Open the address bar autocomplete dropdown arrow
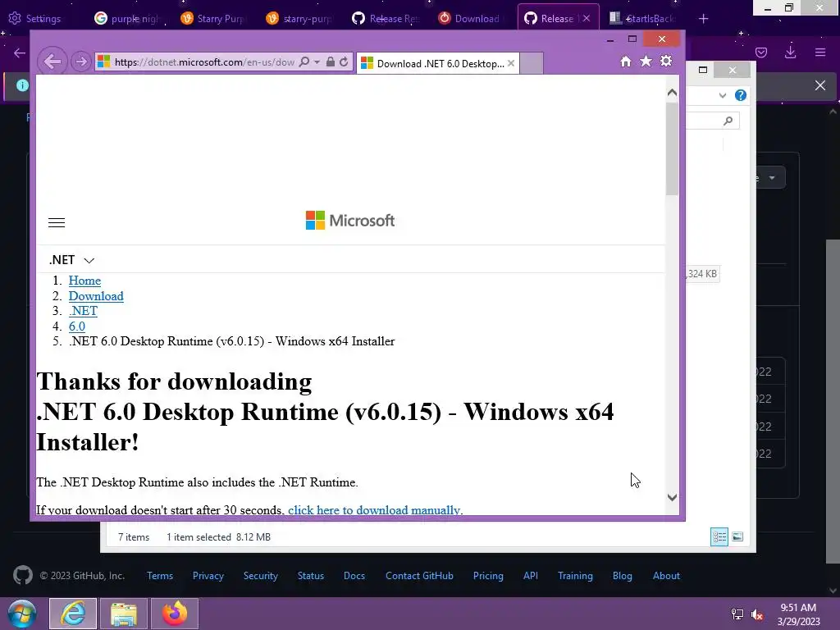The width and height of the screenshot is (840, 630). click(317, 62)
